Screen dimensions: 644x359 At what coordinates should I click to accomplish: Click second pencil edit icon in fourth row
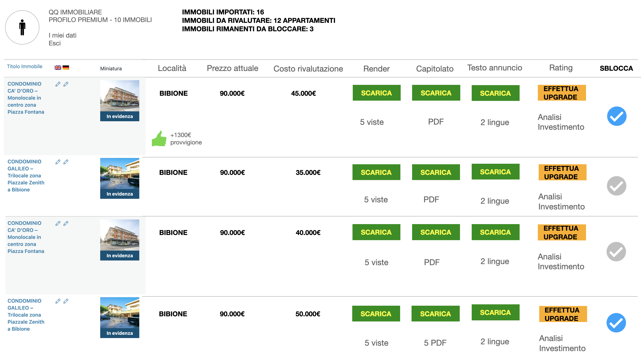tap(66, 301)
